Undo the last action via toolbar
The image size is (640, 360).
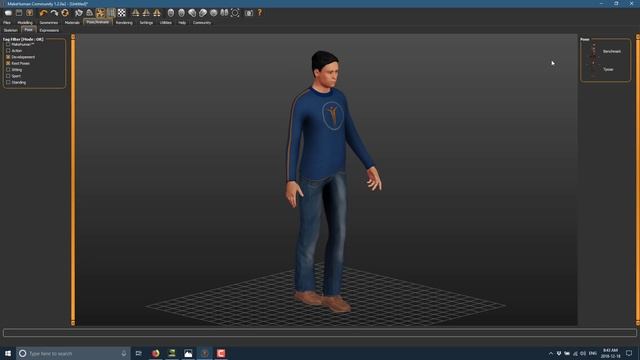(43, 13)
